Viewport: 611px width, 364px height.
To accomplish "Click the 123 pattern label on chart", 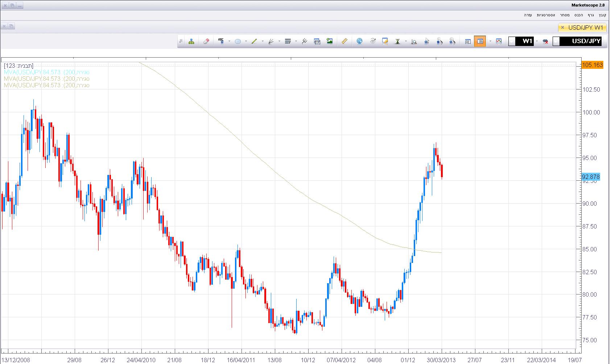I will click(x=18, y=66).
